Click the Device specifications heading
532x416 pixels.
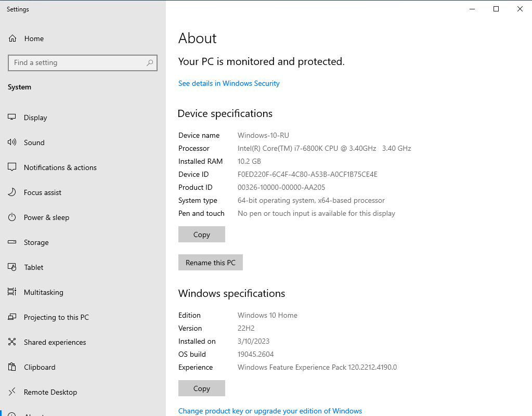click(x=225, y=114)
